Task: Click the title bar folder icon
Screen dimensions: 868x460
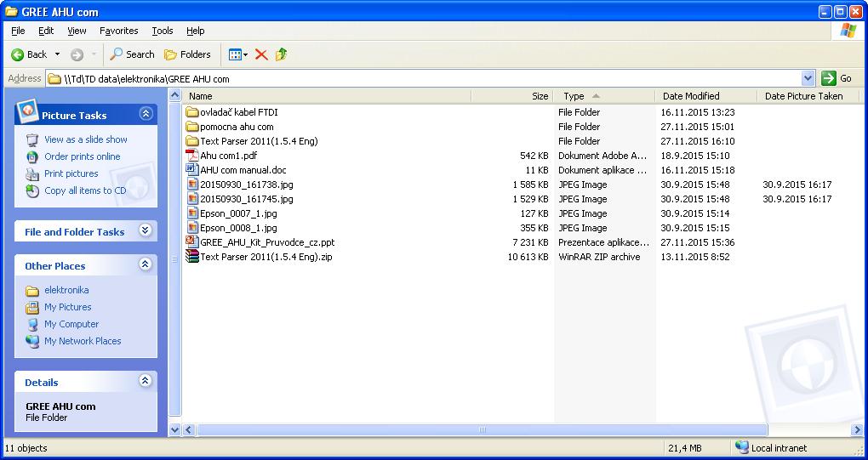Action: pos(12,12)
